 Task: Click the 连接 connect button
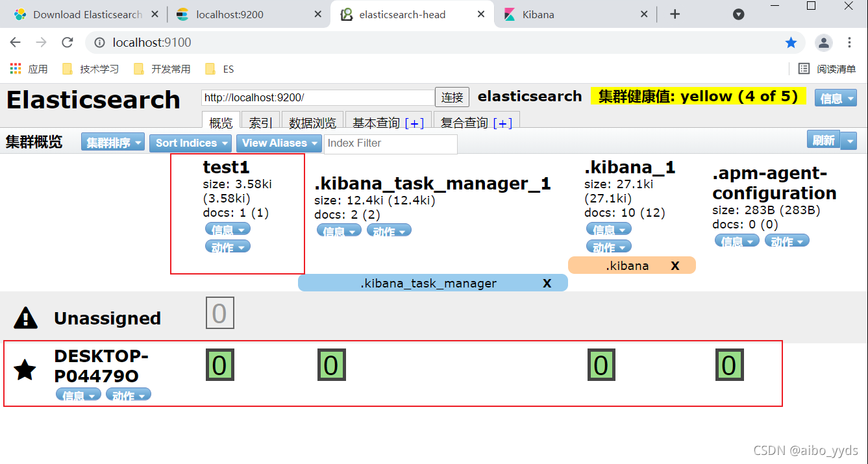tap(452, 97)
